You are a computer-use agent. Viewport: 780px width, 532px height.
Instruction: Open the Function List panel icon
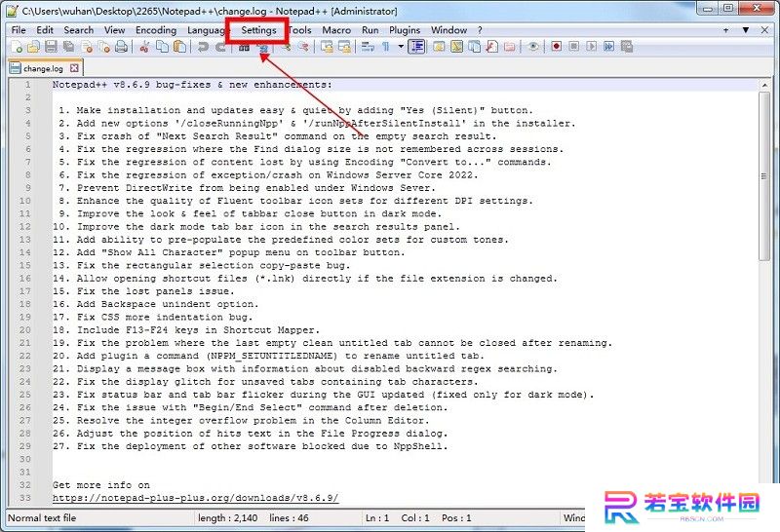[x=491, y=47]
